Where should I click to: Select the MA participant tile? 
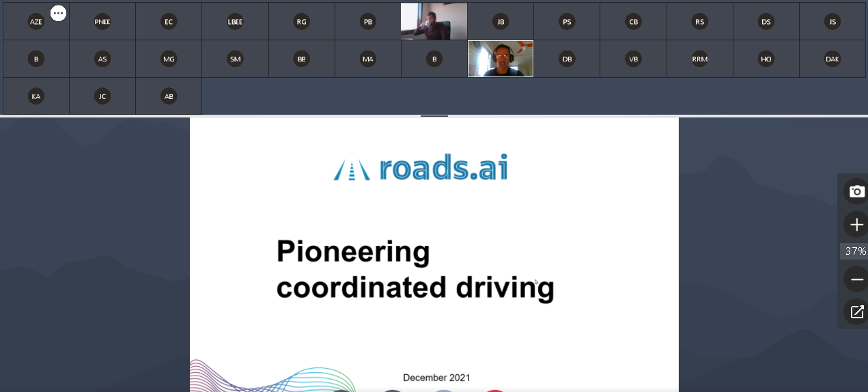pos(368,59)
